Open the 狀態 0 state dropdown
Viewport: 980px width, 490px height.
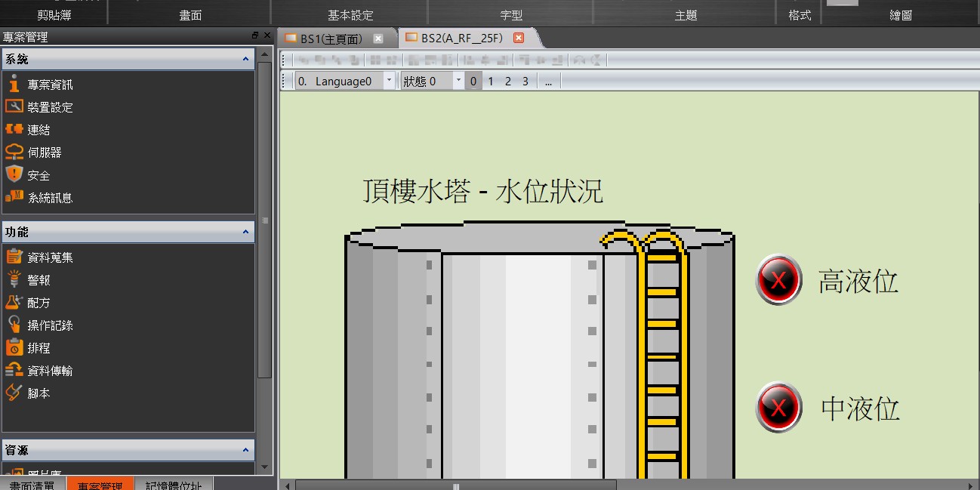[x=458, y=82]
